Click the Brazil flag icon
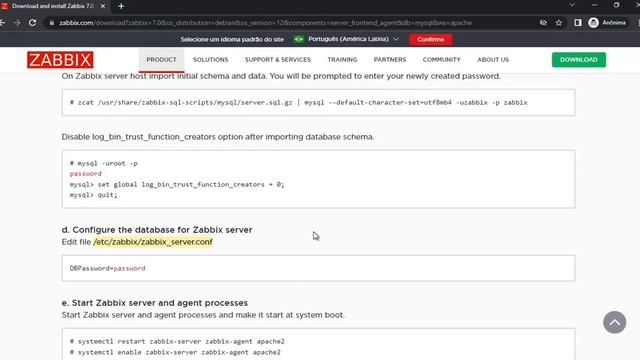The width and height of the screenshot is (640, 360). pyautogui.click(x=299, y=39)
